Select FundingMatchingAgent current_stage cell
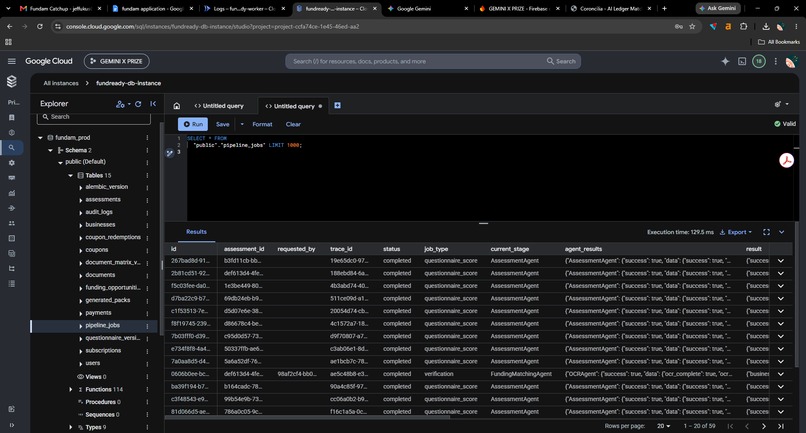Screen dimensions: 806x433 (x=521, y=374)
